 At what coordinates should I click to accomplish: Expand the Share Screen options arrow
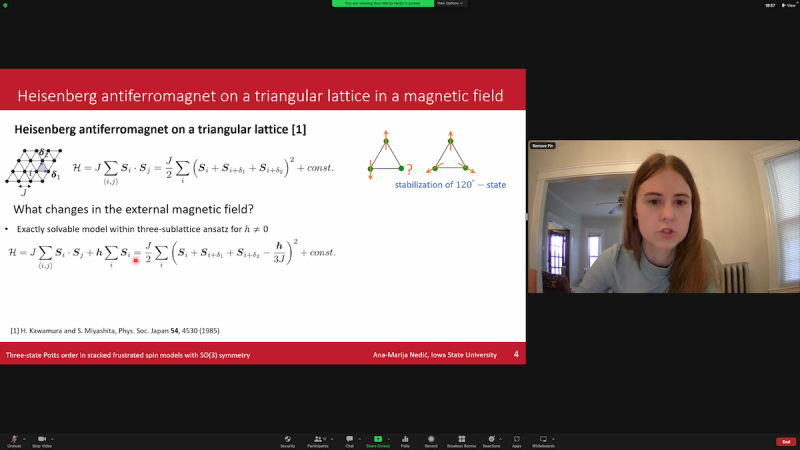coord(389,439)
